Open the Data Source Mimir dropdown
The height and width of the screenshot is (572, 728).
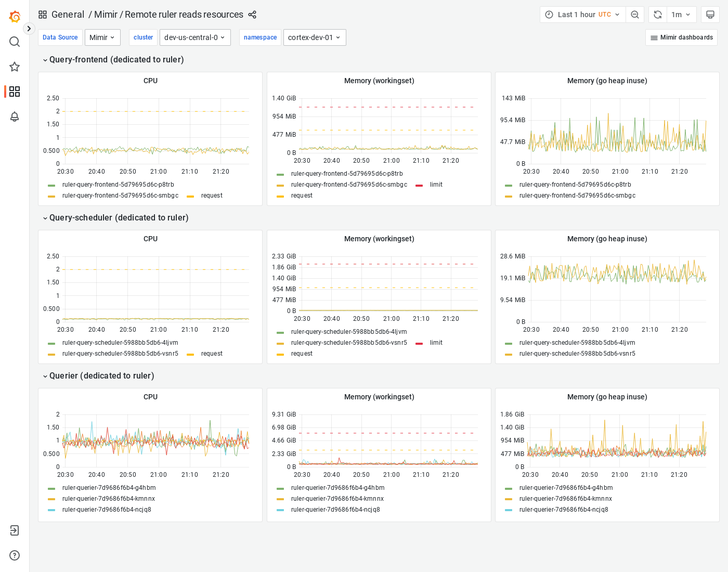coord(102,37)
